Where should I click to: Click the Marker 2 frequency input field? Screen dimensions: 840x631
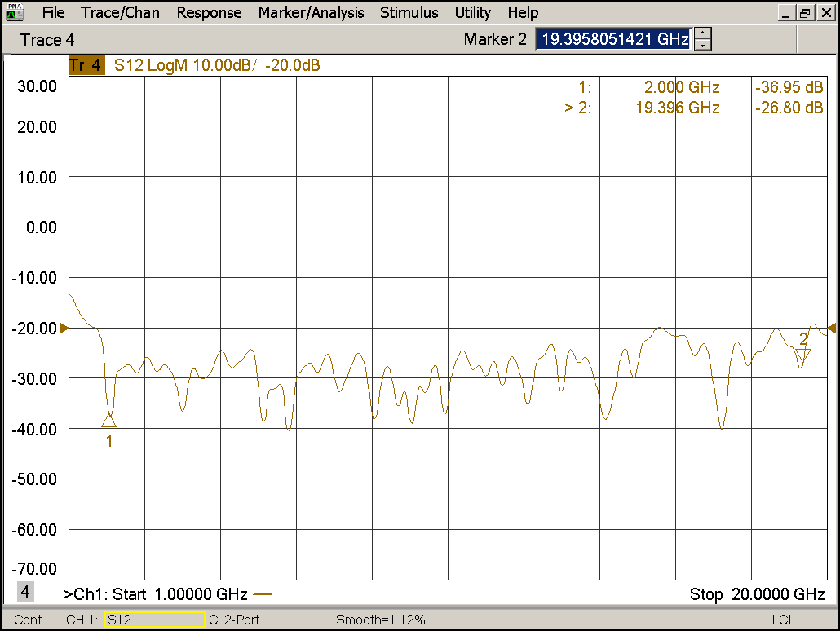613,39
